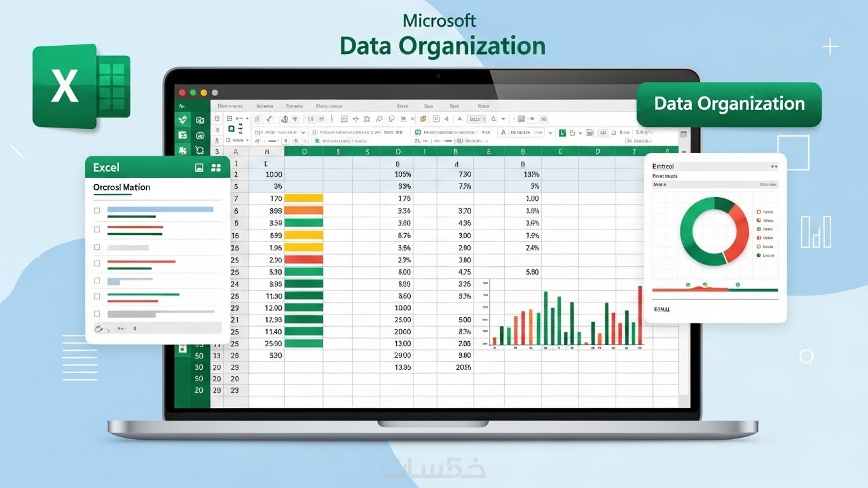Open the dropdown arrow after the triangle icon
Screen dimensions: 868x488
503,119
